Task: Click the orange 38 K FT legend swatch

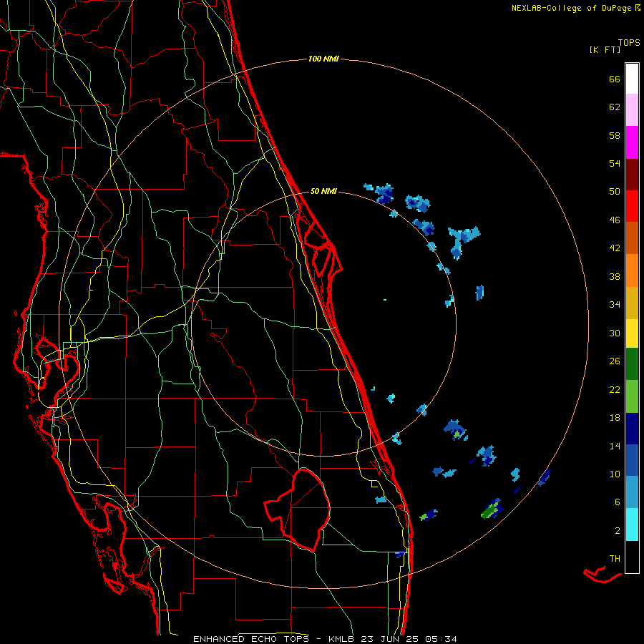Action: coord(632,270)
